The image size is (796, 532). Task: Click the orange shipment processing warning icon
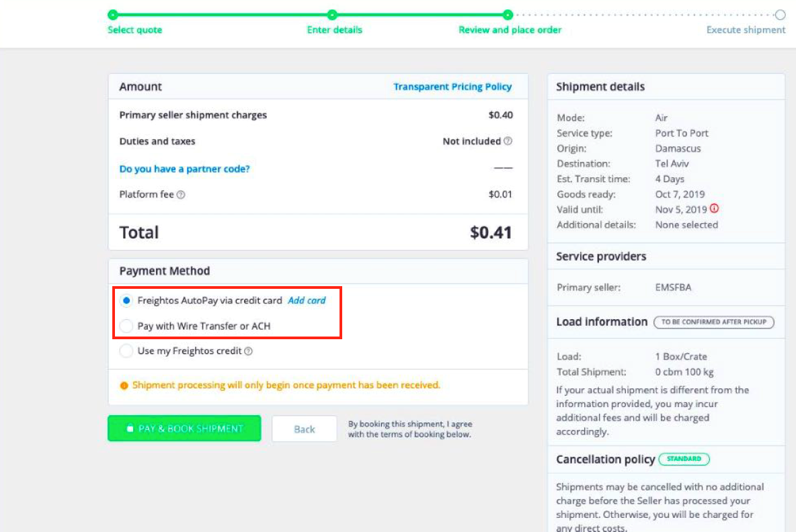tap(124, 386)
